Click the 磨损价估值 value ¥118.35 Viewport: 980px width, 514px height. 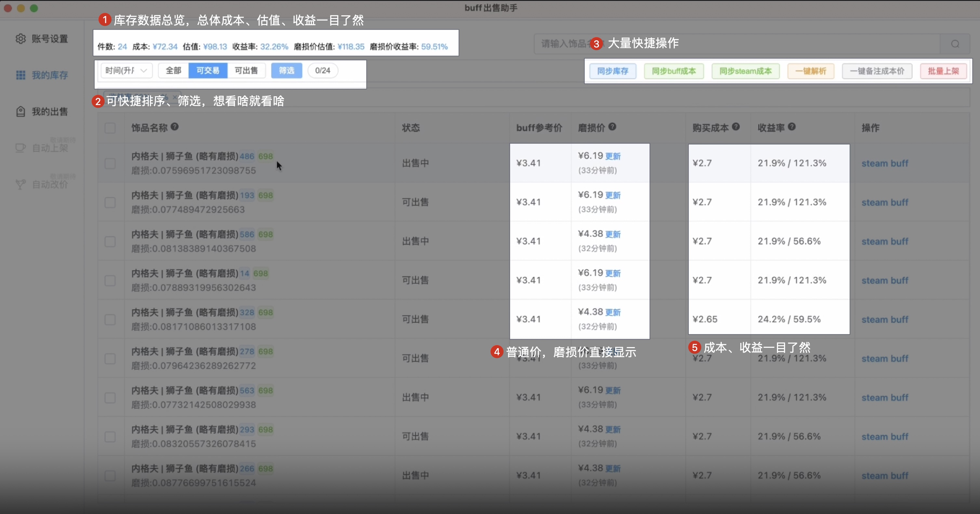[x=351, y=47]
